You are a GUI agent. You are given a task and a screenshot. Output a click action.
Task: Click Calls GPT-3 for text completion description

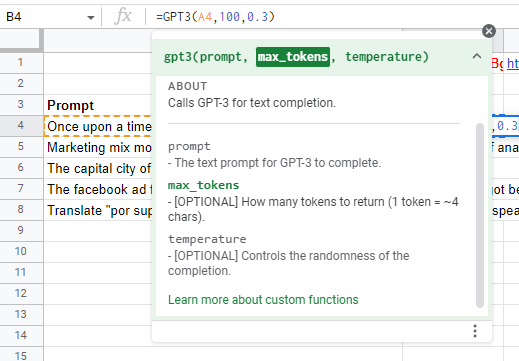(x=252, y=103)
